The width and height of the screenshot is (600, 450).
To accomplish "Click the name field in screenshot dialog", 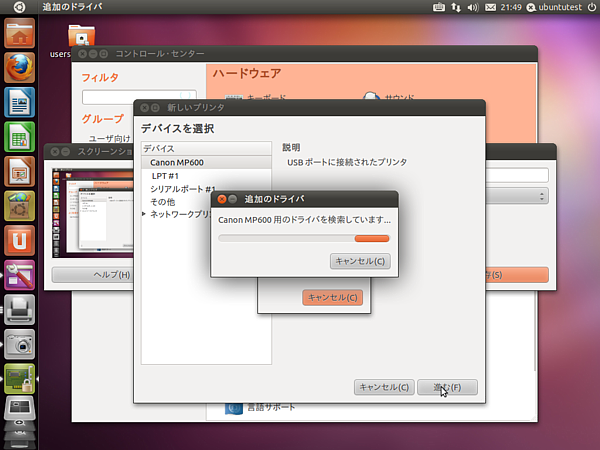I will 517,175.
